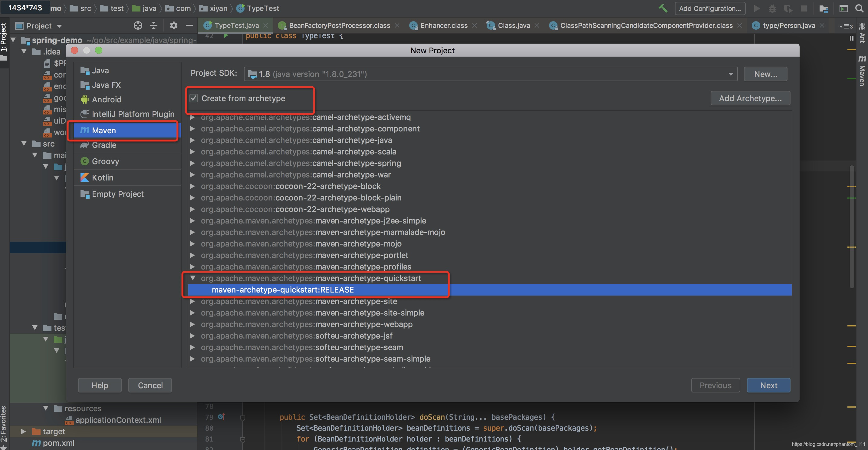
Task: Close the Enhancer.class tab
Action: click(x=475, y=25)
